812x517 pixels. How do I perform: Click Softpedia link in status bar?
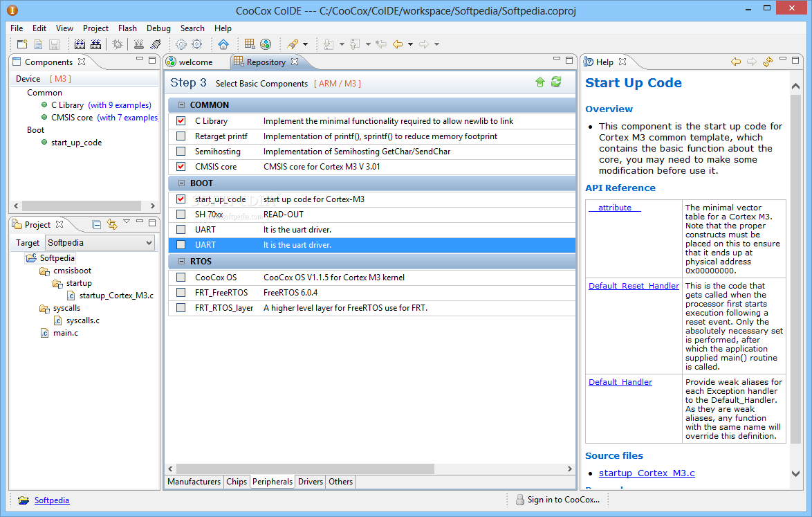52,500
